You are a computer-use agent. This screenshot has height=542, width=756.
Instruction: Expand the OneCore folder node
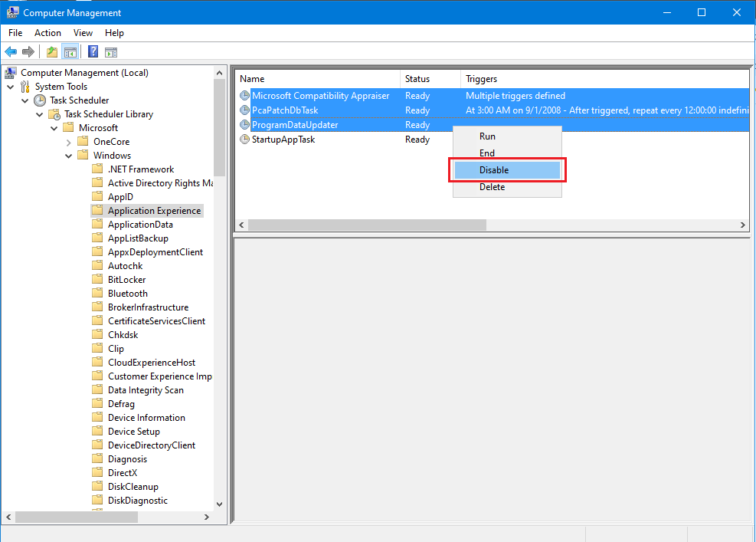(68, 142)
